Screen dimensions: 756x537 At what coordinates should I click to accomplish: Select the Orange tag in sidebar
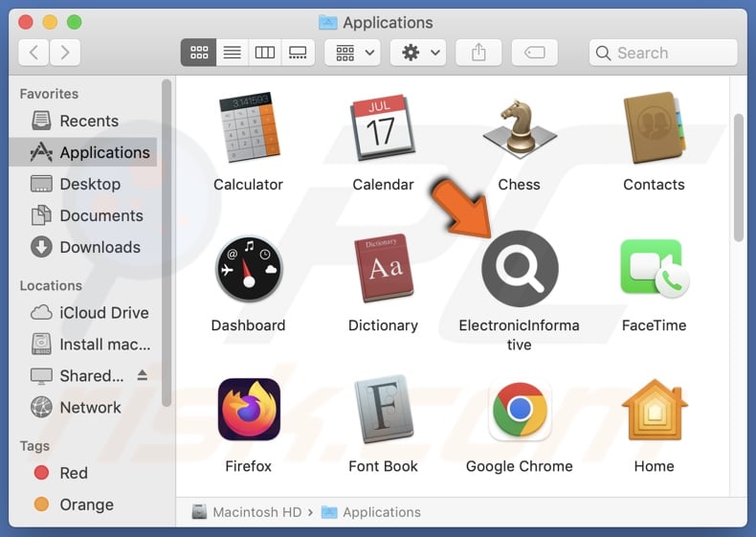(82, 504)
